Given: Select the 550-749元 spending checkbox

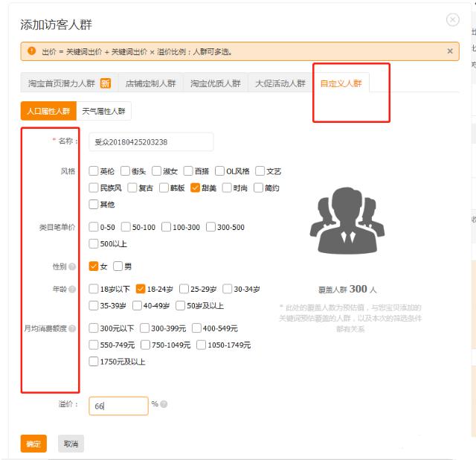Looking at the screenshot, I should coord(94,345).
